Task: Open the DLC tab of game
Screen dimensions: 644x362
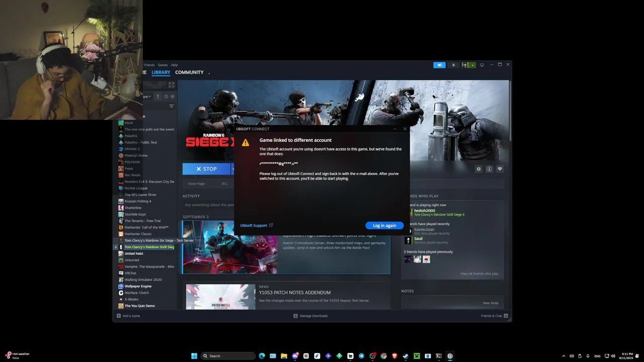Action: (x=224, y=184)
